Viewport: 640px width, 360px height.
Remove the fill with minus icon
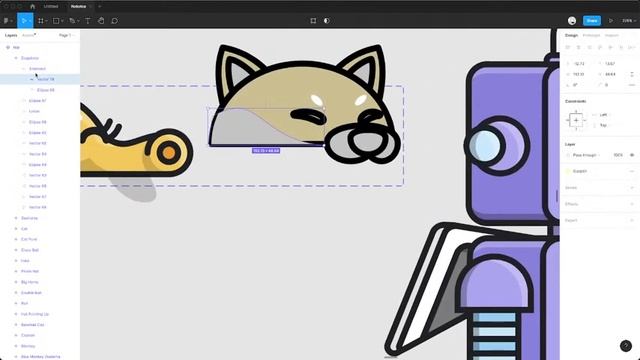tap(632, 171)
